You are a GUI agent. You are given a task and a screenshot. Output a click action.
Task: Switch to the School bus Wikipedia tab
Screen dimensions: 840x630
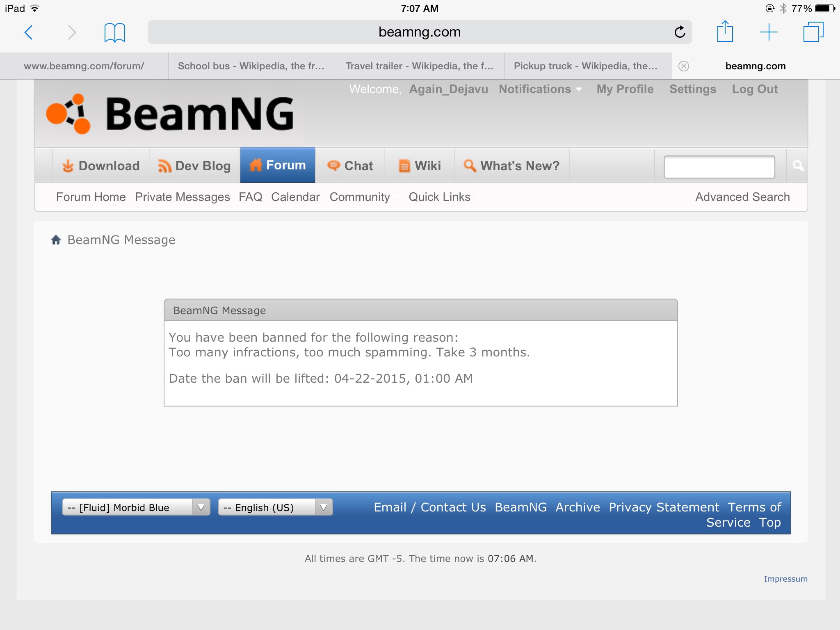tap(252, 66)
